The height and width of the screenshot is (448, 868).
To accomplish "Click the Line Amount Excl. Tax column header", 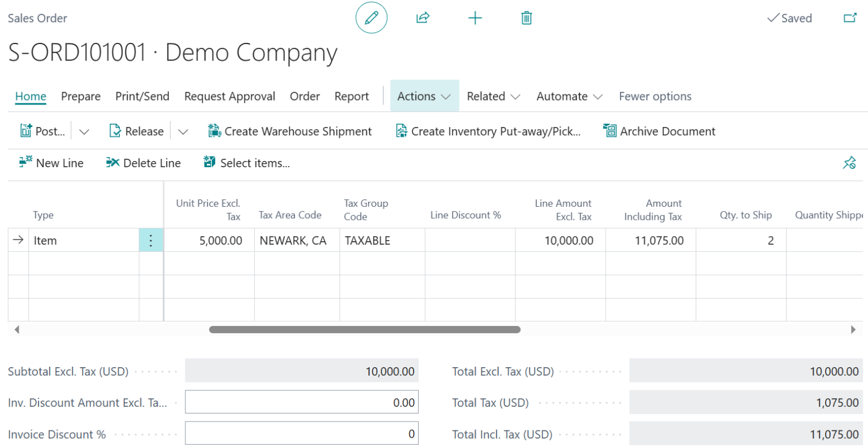I will 563,210.
